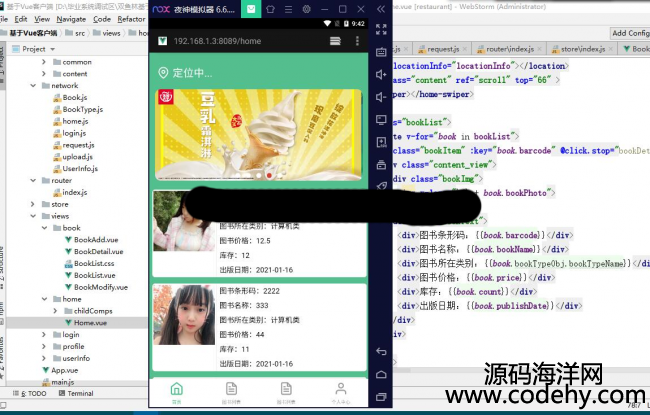Open the Nox app store bag icon

(x=251, y=9)
